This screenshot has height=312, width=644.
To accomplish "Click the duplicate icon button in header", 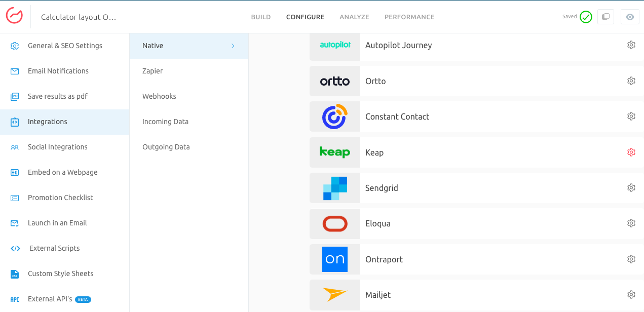I will pos(605,17).
